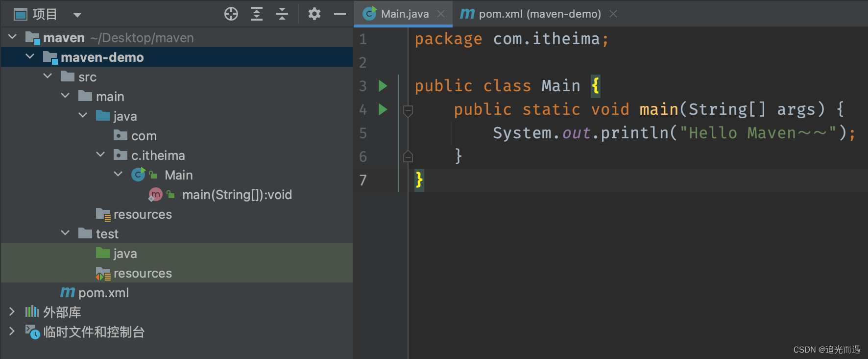Viewport: 868px width, 359px height.
Task: Click line number 7 in the gutter
Action: pyautogui.click(x=363, y=180)
